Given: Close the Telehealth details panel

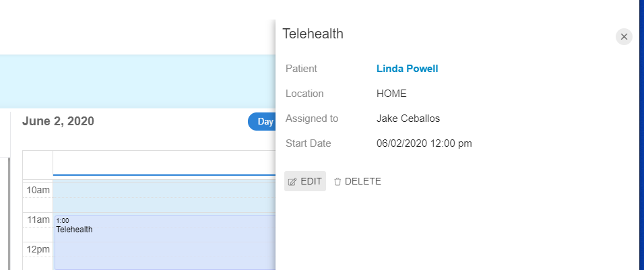Looking at the screenshot, I should pyautogui.click(x=624, y=37).
